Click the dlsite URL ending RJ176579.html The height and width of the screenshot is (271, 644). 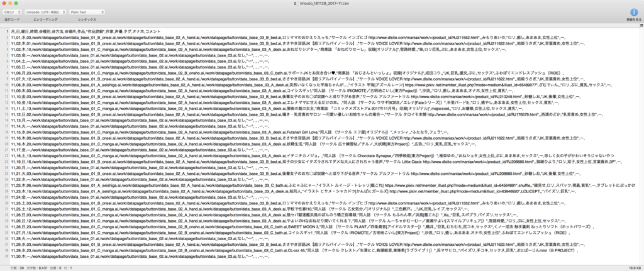click(x=483, y=114)
